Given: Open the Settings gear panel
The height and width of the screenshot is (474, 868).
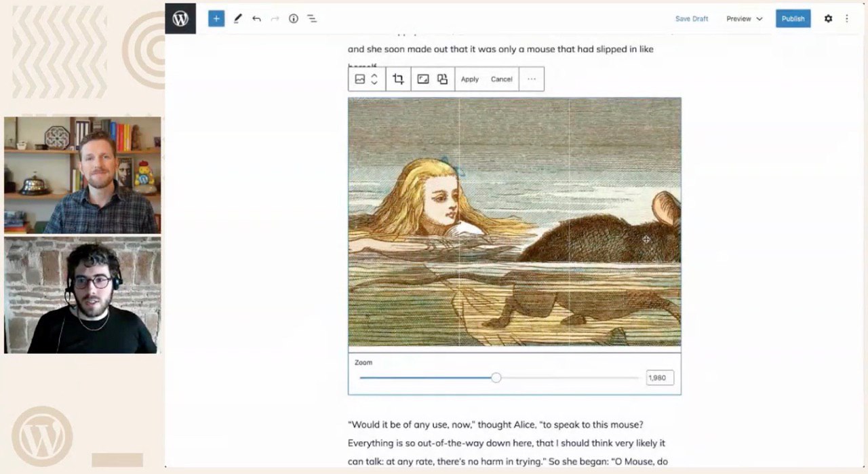Looking at the screenshot, I should pyautogui.click(x=828, y=19).
